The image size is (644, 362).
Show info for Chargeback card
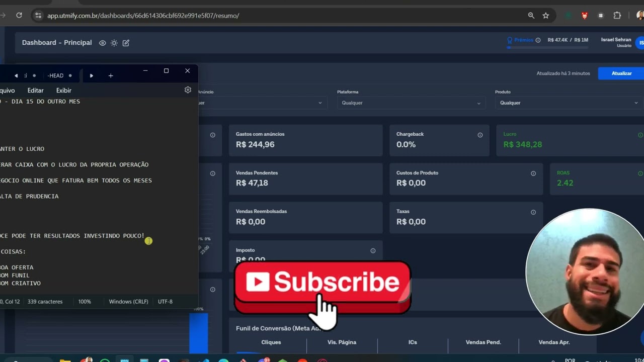pos(480,135)
